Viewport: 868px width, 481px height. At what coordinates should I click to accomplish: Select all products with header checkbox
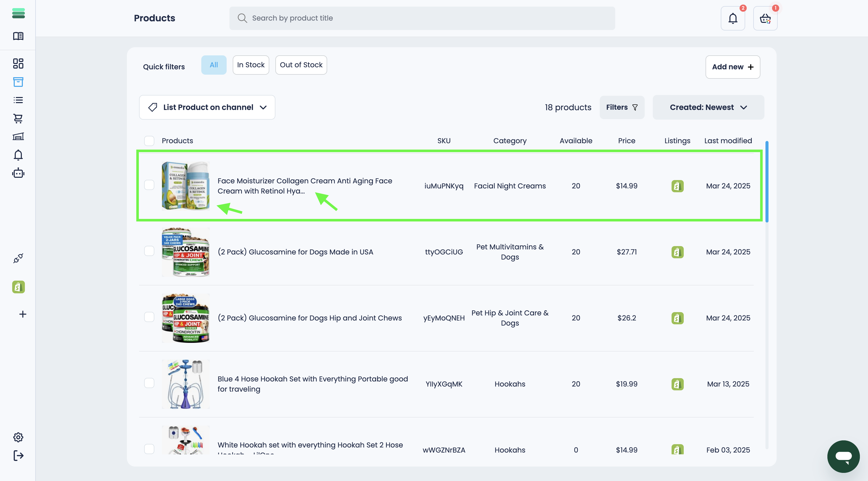[x=149, y=140]
